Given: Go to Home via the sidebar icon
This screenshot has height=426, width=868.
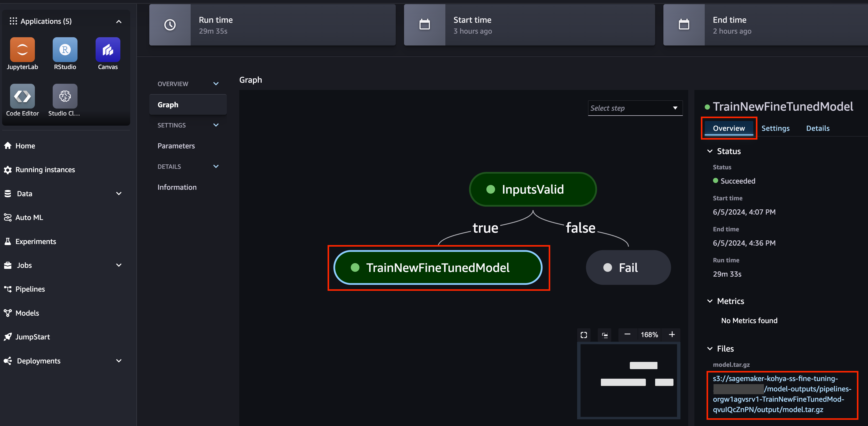Looking at the screenshot, I should point(25,145).
